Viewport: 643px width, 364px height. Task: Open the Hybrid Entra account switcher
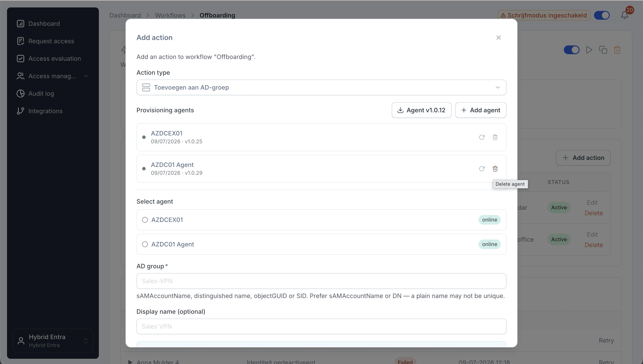[x=53, y=341]
